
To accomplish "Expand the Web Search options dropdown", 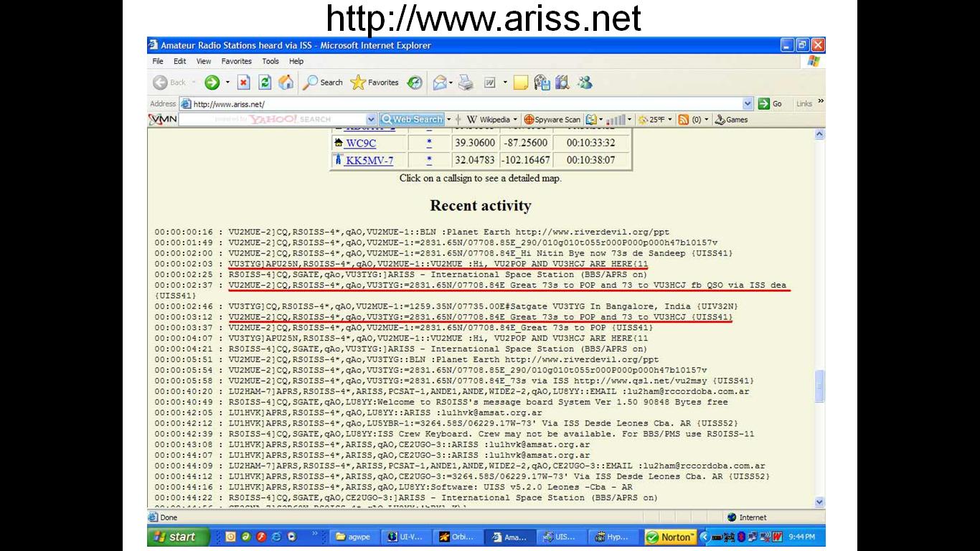I will coord(449,120).
